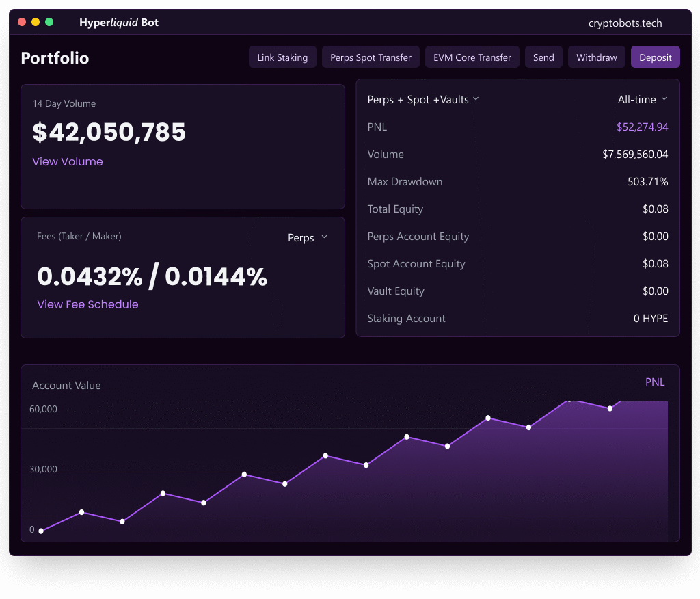The image size is (700, 599).
Task: Click the 60,000 axis label on chart
Action: click(x=43, y=409)
